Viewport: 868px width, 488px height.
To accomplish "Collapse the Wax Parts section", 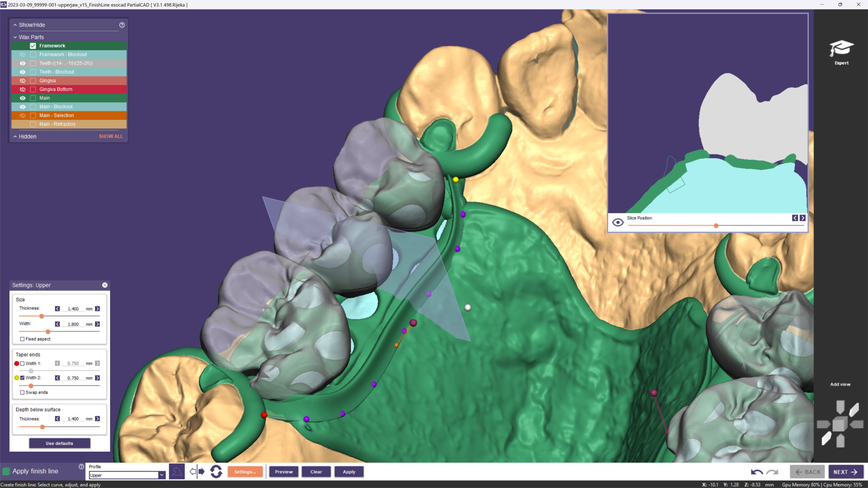I will 15,37.
